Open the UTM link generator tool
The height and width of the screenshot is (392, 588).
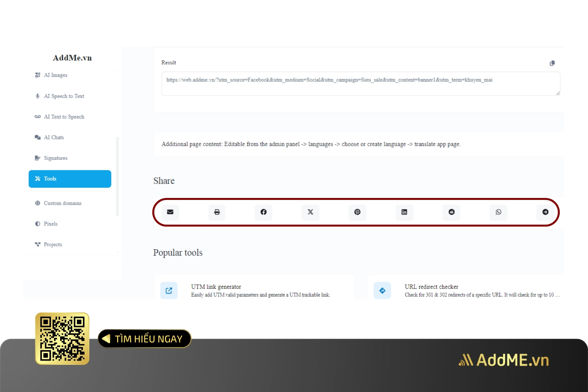[218, 286]
